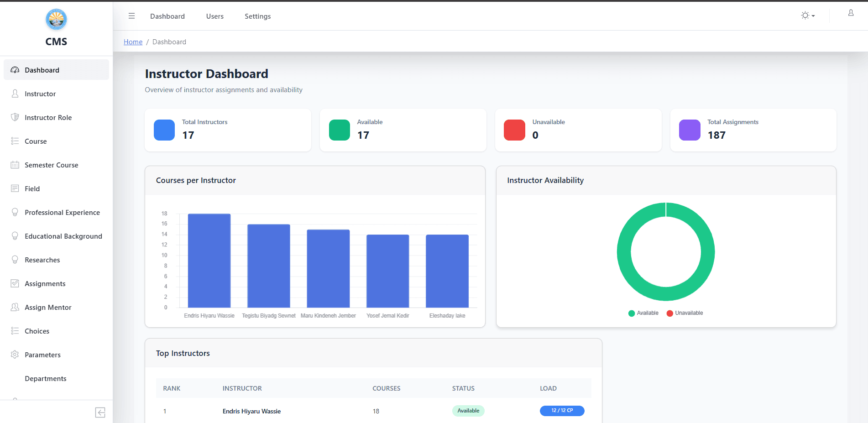This screenshot has width=868, height=423.
Task: Click the Dashboard speedometer icon in sidebar
Action: tap(15, 70)
